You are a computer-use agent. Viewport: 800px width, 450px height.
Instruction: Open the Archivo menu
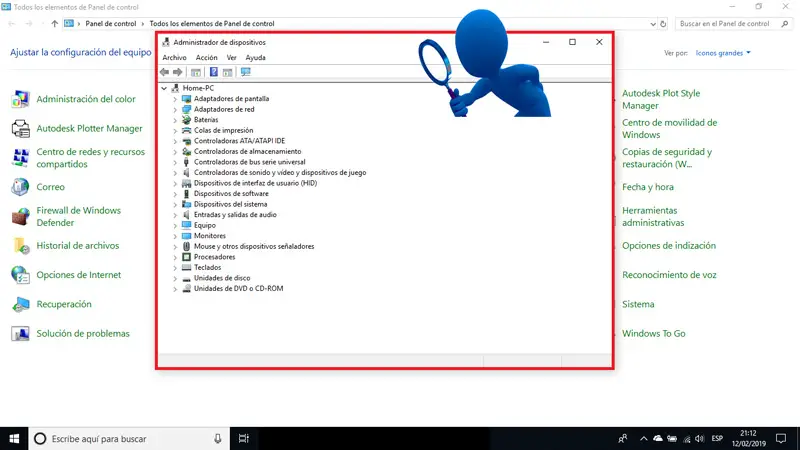pyautogui.click(x=174, y=58)
